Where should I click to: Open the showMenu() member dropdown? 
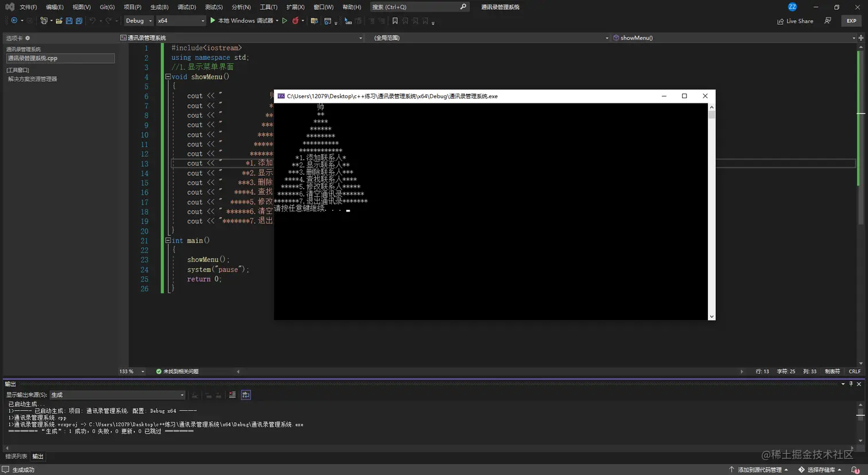coord(734,38)
